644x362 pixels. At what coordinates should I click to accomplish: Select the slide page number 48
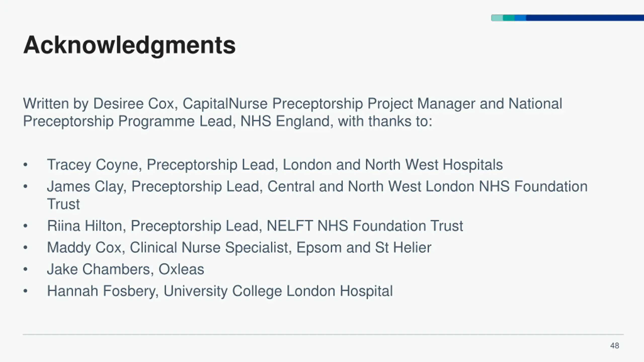click(614, 346)
